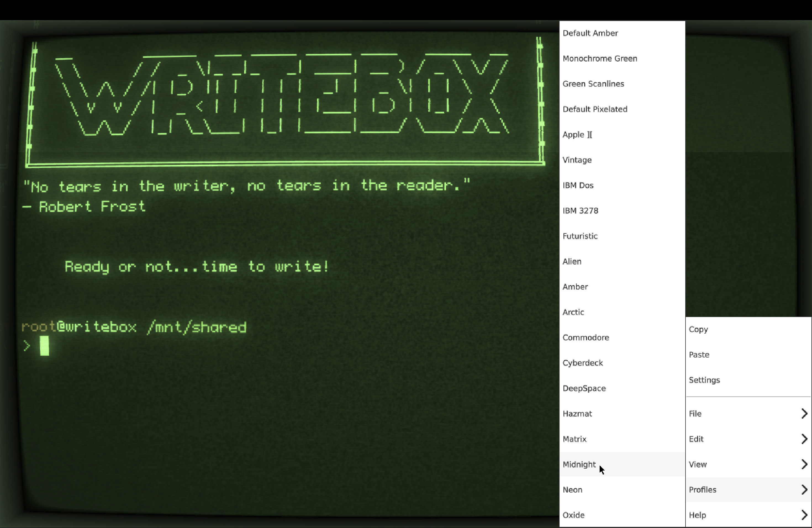The width and height of the screenshot is (812, 528).
Task: Apply the Midnight profile
Action: (622, 464)
